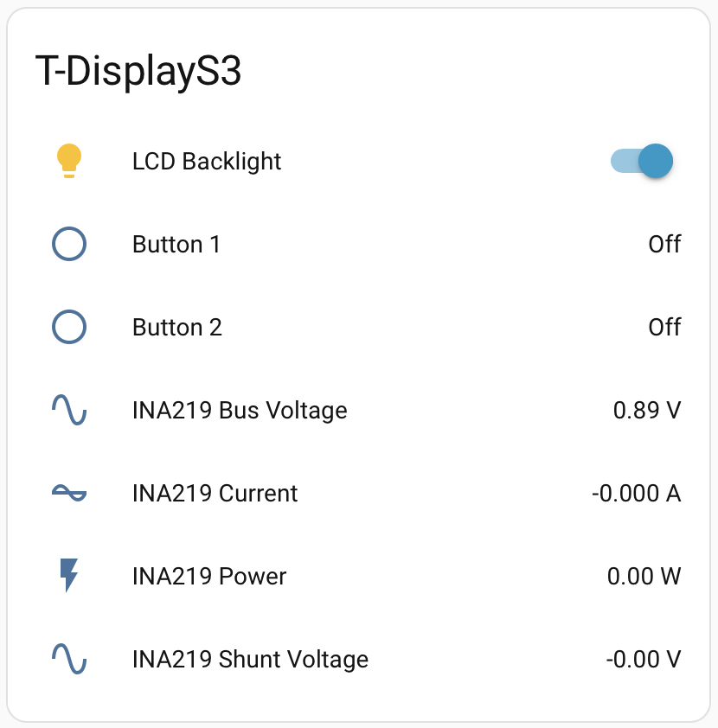
Task: Click the circle icon beside Button 2
Action: [69, 327]
